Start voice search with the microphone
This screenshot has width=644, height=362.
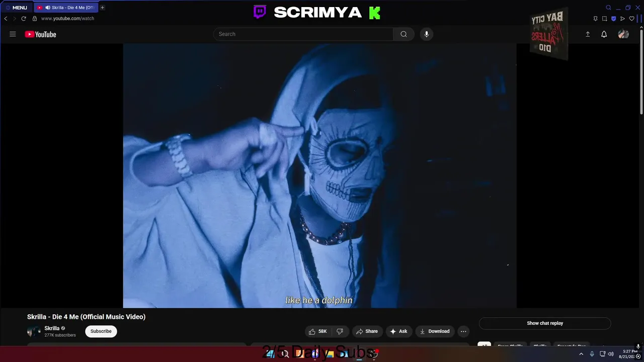[427, 34]
